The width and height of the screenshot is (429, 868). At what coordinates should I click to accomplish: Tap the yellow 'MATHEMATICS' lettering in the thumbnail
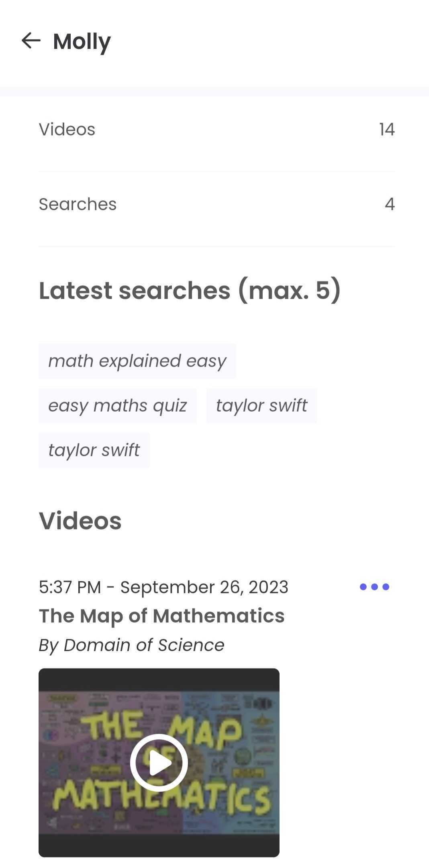click(x=161, y=797)
